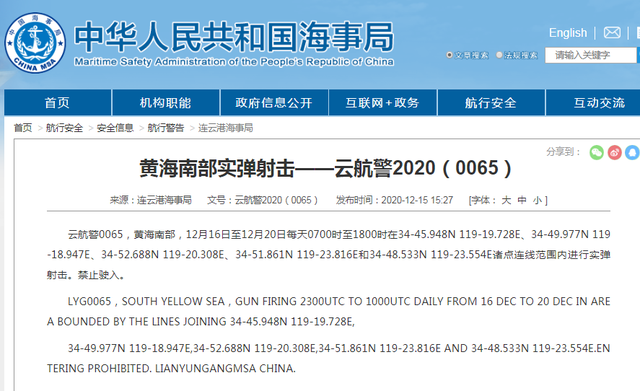Image resolution: width=640 pixels, height=391 pixels.
Task: Select the 法规搜索 radio option
Action: [x=499, y=55]
